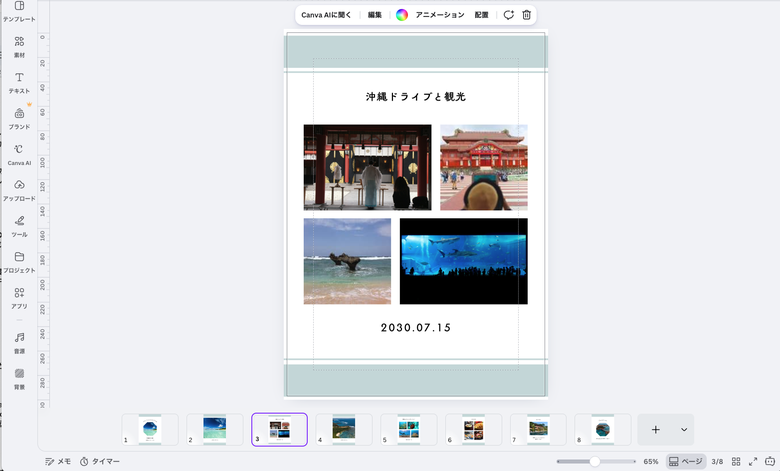Open the 音源 audio panel
Image resolution: width=780 pixels, height=471 pixels.
point(19,343)
